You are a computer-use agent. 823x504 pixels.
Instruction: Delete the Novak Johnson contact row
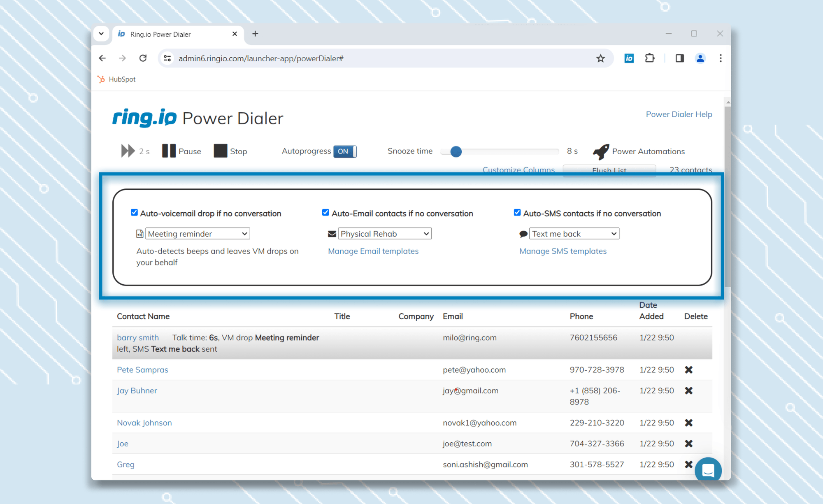tap(689, 423)
